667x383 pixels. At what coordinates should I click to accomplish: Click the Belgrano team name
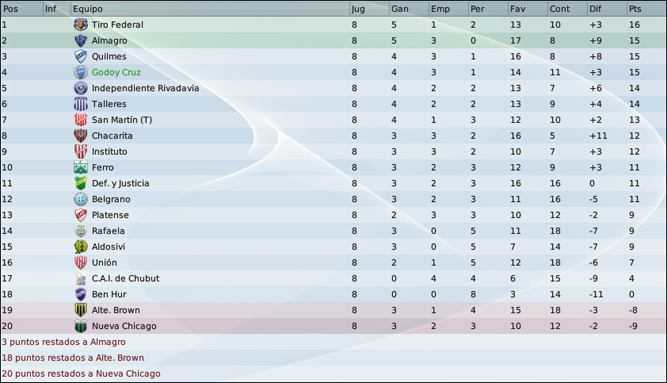click(111, 199)
